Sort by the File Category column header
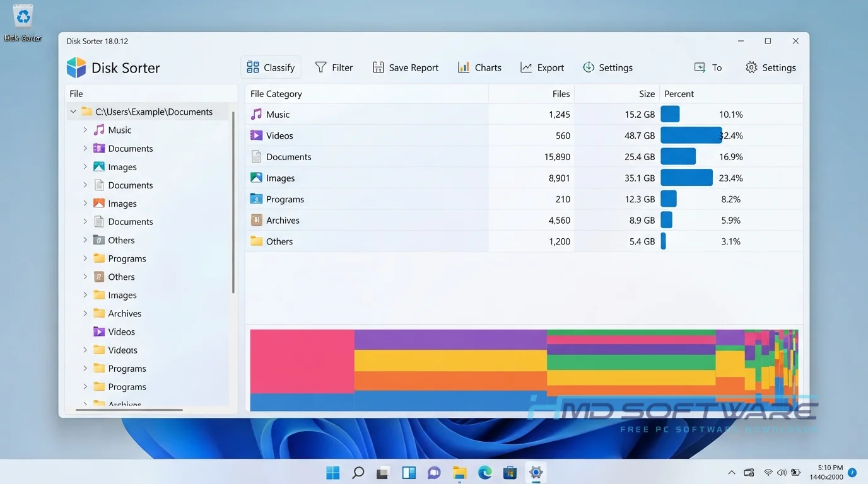Image resolution: width=868 pixels, height=484 pixels. click(367, 94)
